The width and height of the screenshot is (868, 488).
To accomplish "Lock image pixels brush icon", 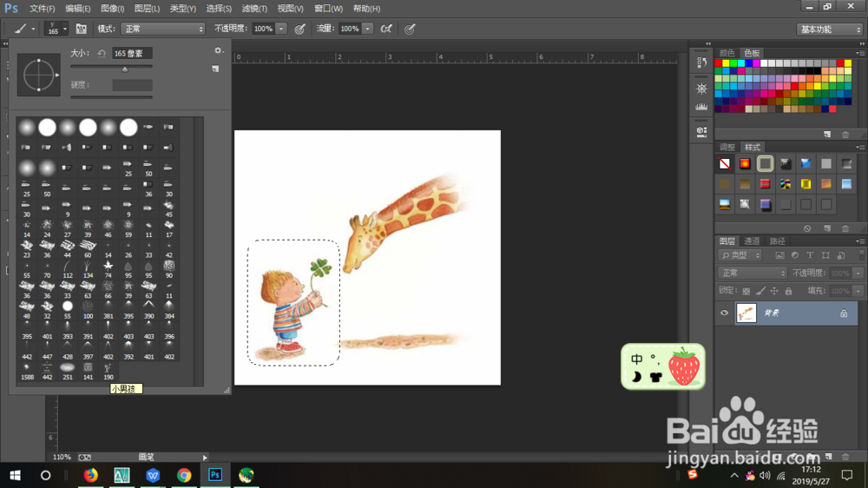I will (760, 291).
